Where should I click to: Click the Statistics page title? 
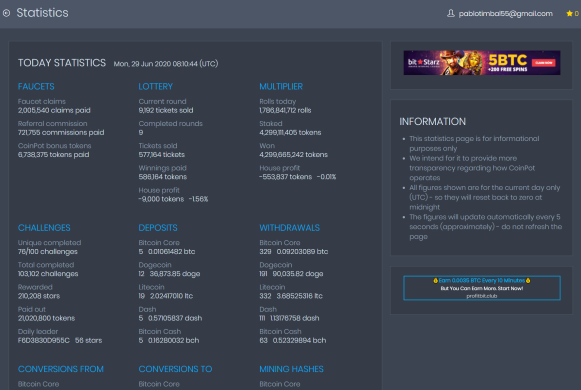42,13
